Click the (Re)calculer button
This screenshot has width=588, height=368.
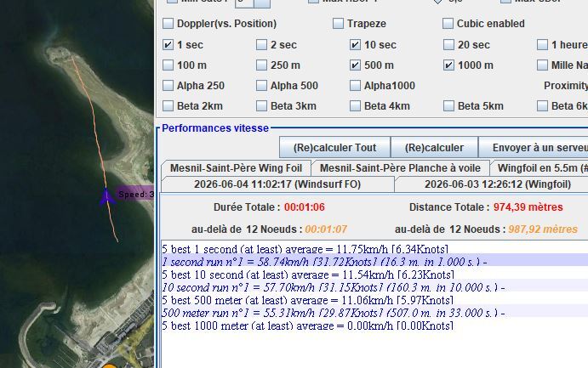click(x=434, y=148)
